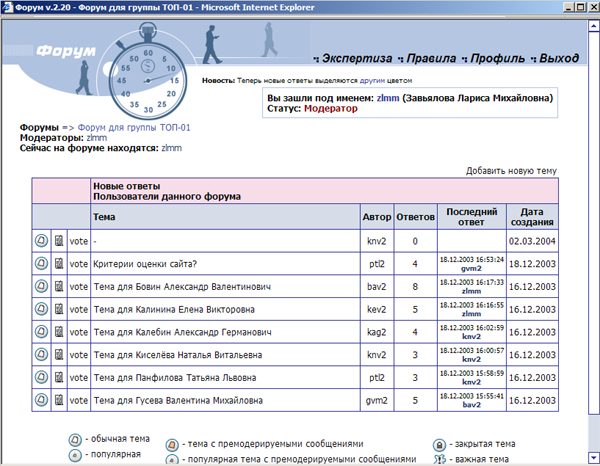The height and width of the screenshot is (466, 600).
Task: Click document icon in 'Тема для Бовин' row
Action: click(59, 287)
